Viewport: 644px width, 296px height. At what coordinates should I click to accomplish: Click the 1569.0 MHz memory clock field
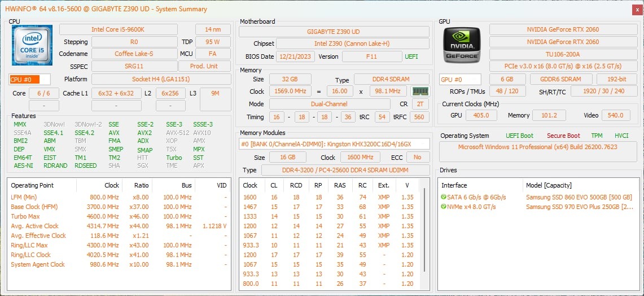point(290,92)
